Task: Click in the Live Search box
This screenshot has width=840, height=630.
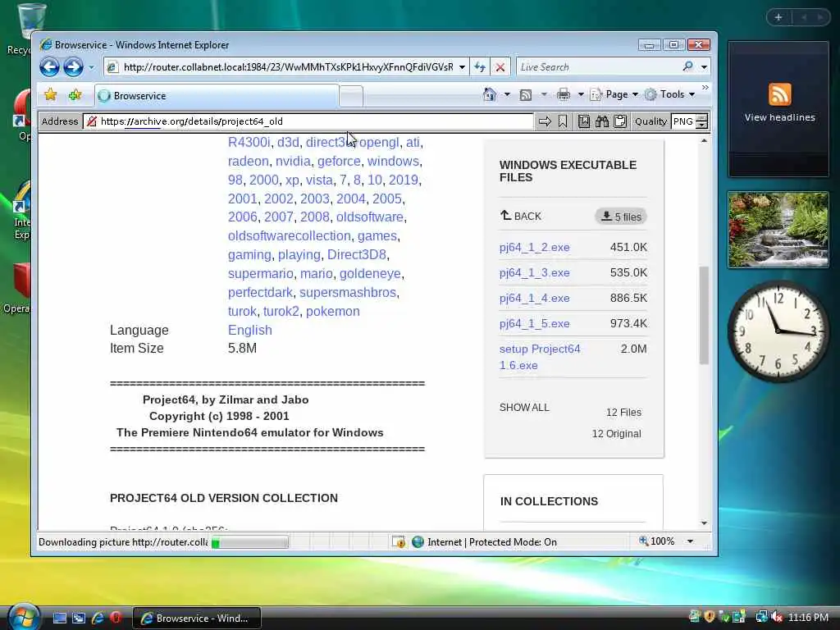Action: tap(597, 67)
